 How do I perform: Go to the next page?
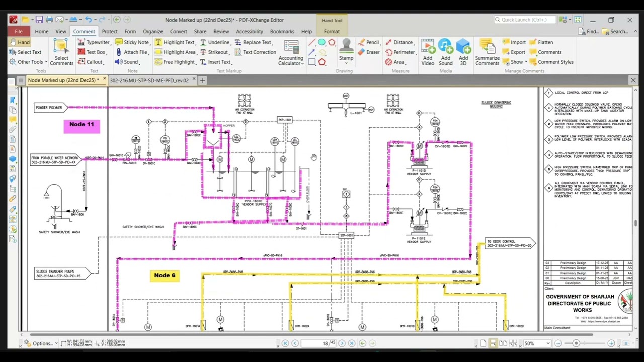342,343
